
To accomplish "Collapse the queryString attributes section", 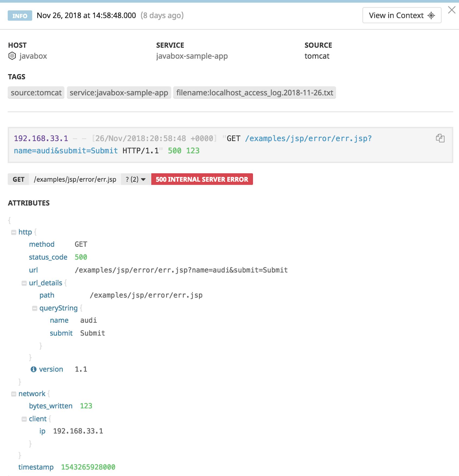I will click(x=35, y=308).
